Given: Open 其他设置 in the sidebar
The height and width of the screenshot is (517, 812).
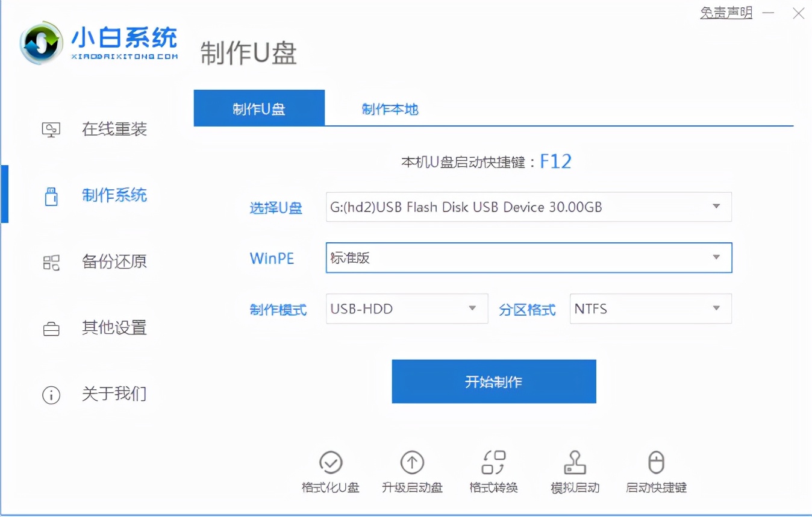Looking at the screenshot, I should tap(114, 327).
